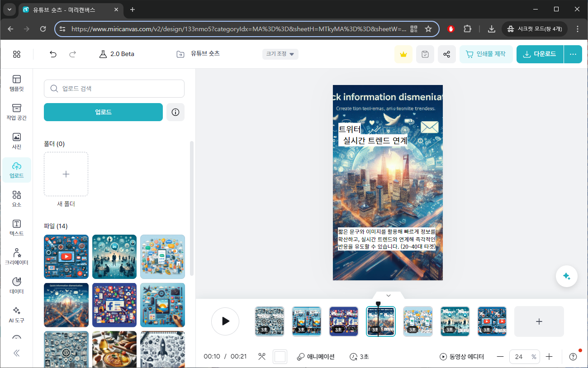Open the 작업 공간 workspace tab

point(17,112)
